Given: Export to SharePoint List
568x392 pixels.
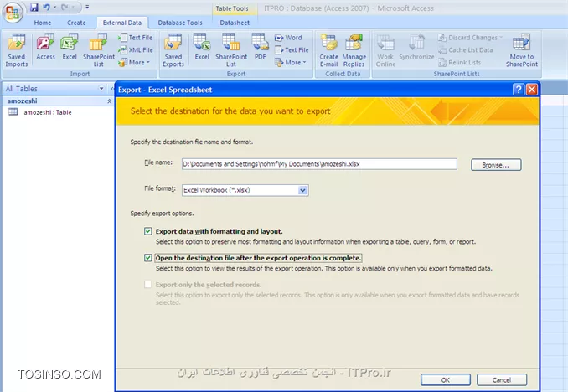Looking at the screenshot, I should [x=231, y=50].
